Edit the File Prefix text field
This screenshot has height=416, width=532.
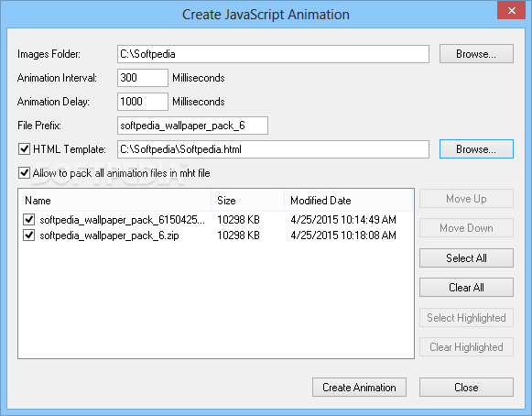click(192, 126)
